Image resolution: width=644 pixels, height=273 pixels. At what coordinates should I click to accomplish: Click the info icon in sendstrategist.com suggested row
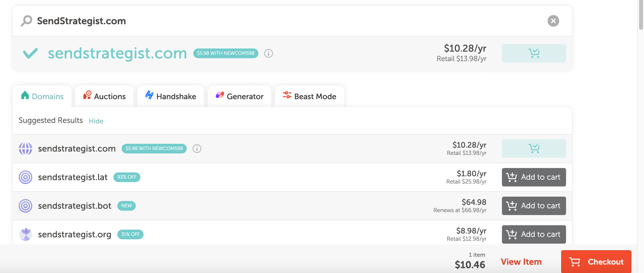(197, 148)
